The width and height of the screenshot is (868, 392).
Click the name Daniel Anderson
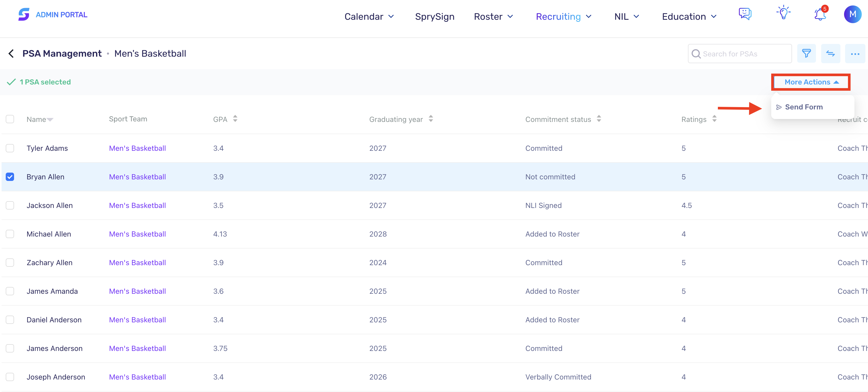[x=54, y=320]
